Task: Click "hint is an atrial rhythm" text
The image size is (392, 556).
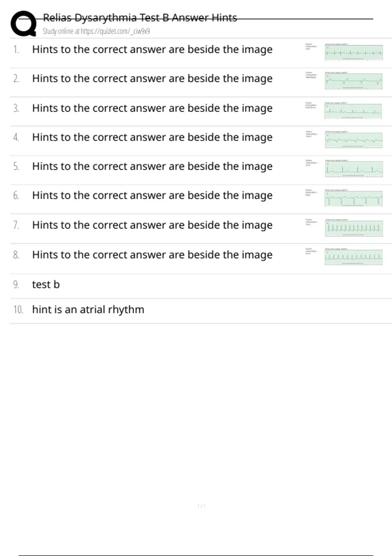Action: pyautogui.click(x=88, y=309)
